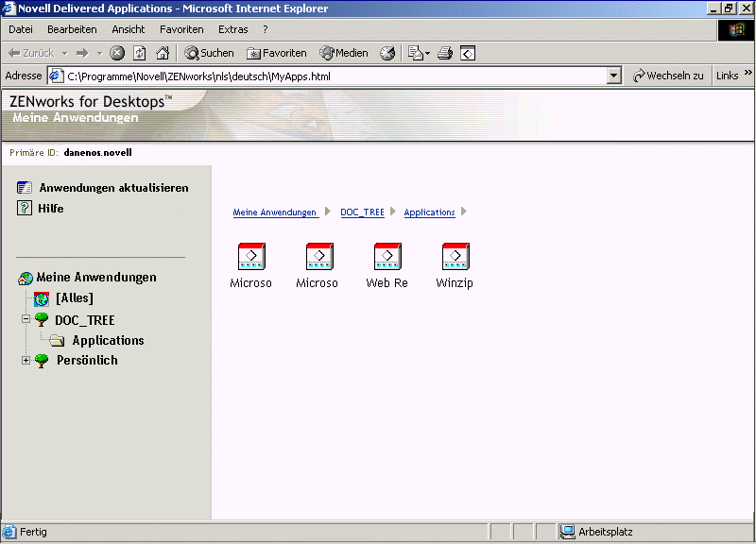Click the Wechseln zu button

coord(668,75)
